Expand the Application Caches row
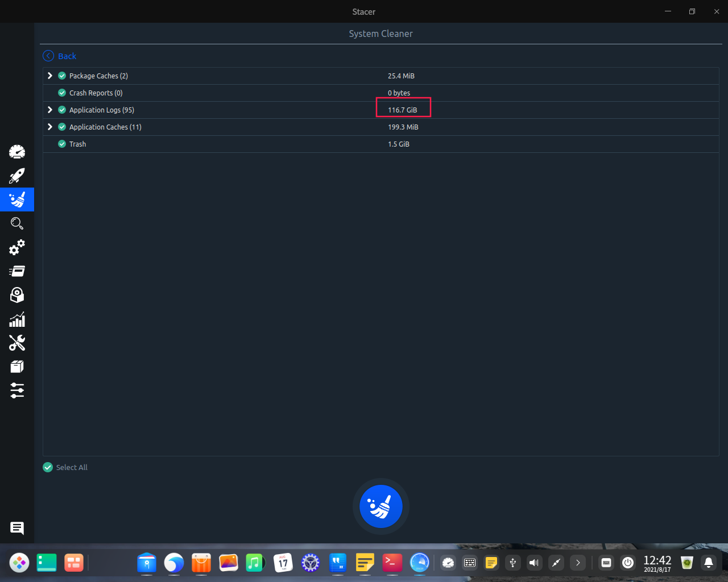The width and height of the screenshot is (728, 582). coord(50,127)
